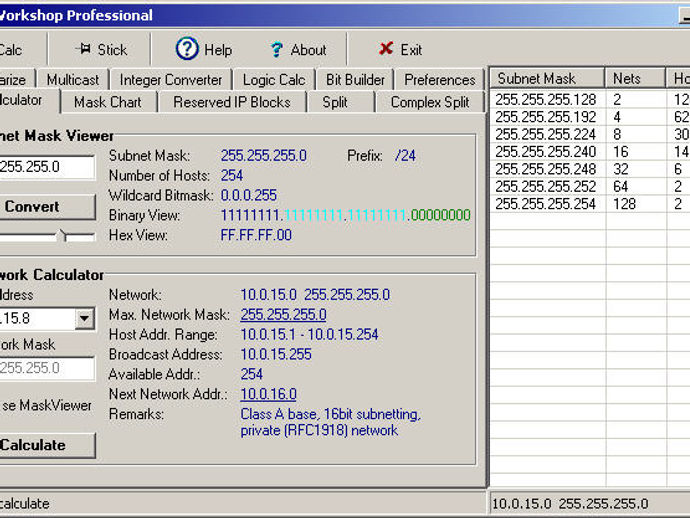Click the Network value 10.0.15.0 255.255.255.0
The height and width of the screenshot is (518, 690).
coord(315,294)
